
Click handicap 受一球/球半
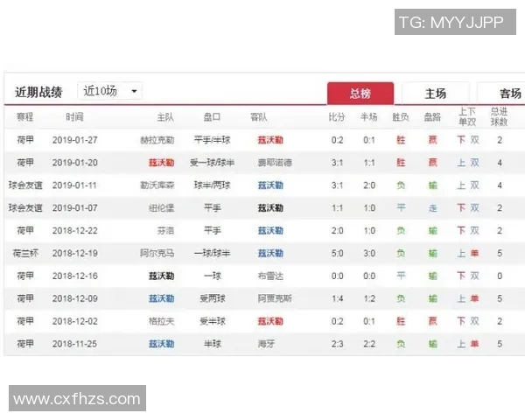[212, 163]
